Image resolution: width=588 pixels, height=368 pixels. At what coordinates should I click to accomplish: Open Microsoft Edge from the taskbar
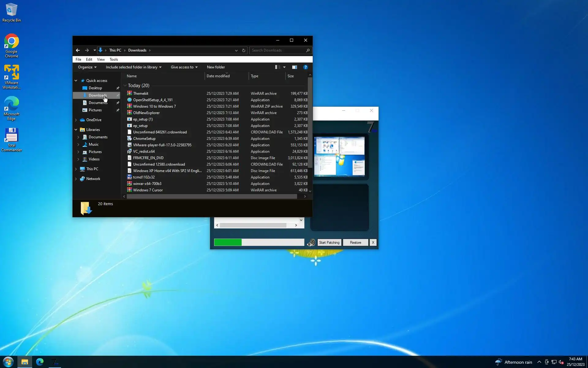pos(40,362)
